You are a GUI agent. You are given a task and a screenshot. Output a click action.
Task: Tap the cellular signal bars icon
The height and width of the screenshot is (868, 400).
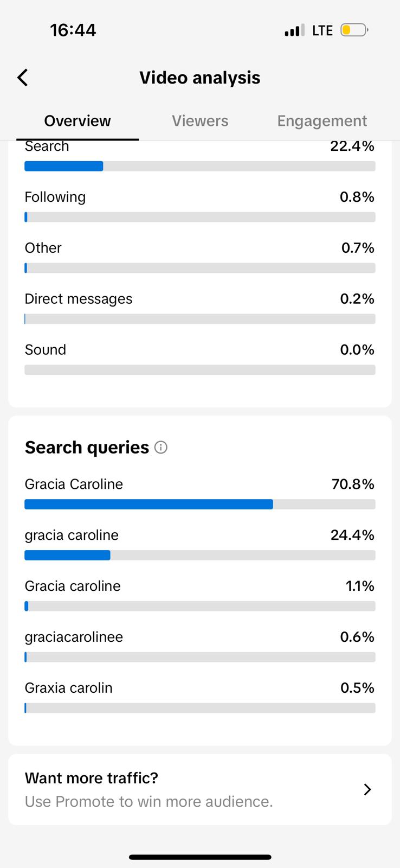point(294,30)
